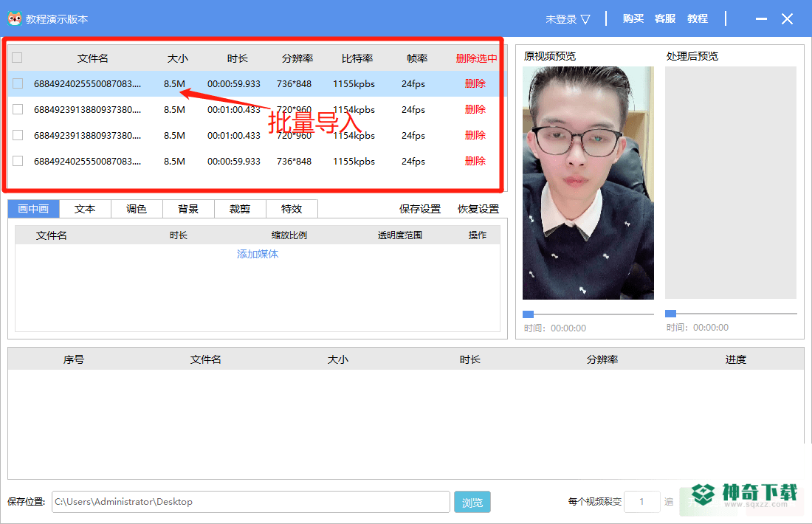Click the app logo icon in title bar
812x524 pixels.
click(15, 18)
